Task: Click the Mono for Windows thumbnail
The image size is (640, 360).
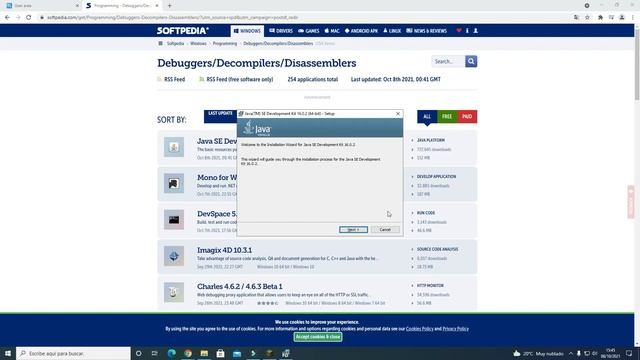Action: click(174, 183)
